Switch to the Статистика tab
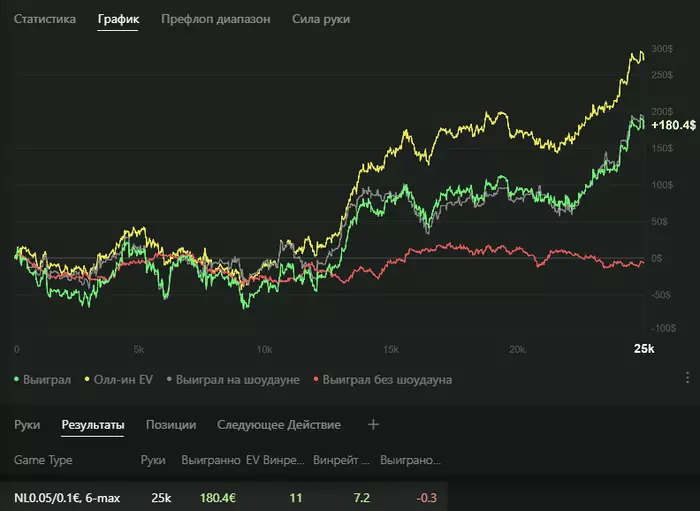The height and width of the screenshot is (511, 700). tap(44, 19)
